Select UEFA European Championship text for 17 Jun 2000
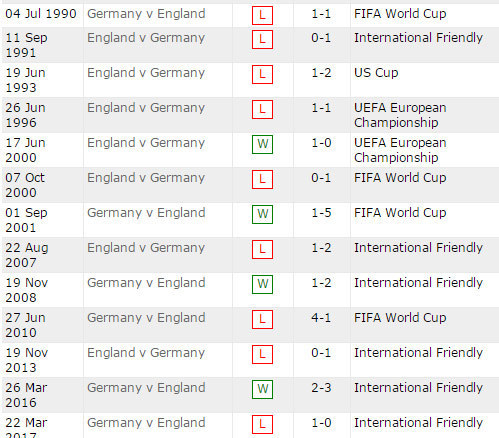Image resolution: width=499 pixels, height=438 pixels. [400, 150]
